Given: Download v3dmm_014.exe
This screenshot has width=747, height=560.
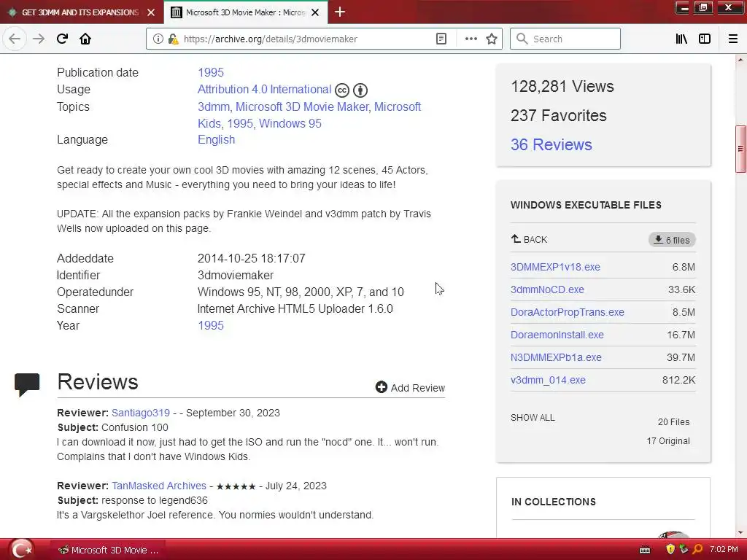Looking at the screenshot, I should (548, 380).
